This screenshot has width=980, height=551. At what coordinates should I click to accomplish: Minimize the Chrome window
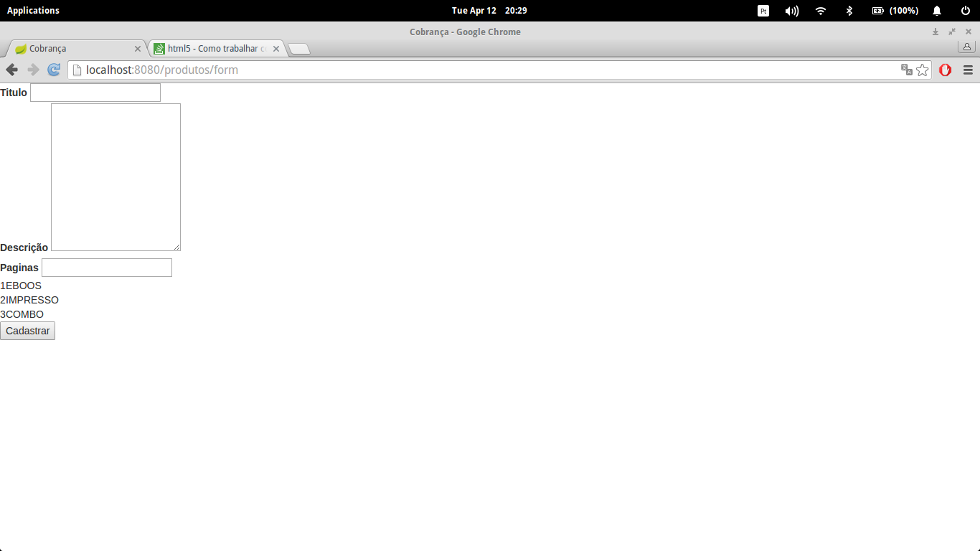pyautogui.click(x=936, y=32)
